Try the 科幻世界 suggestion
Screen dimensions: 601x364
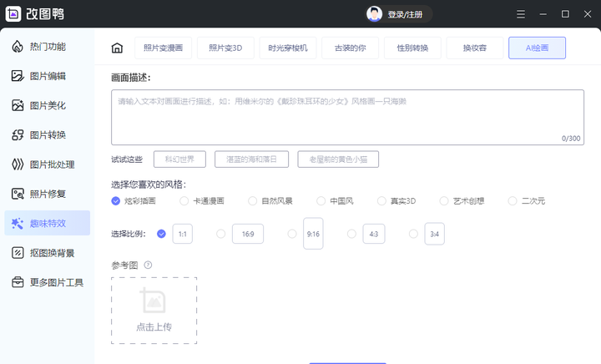click(179, 159)
